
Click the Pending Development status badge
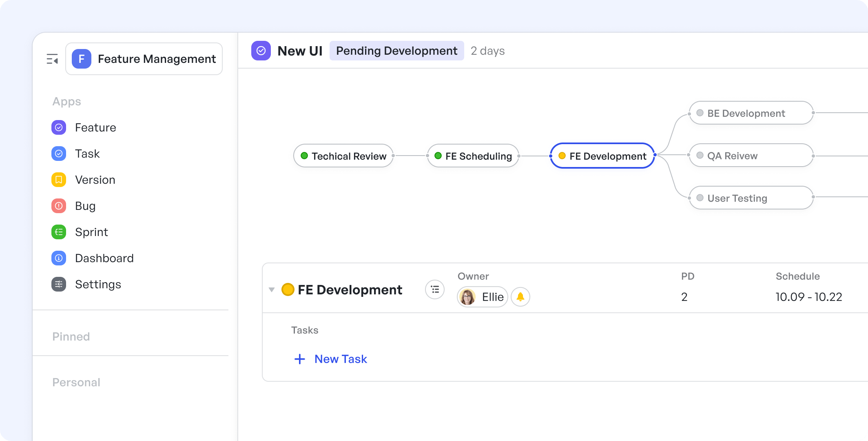click(x=396, y=51)
